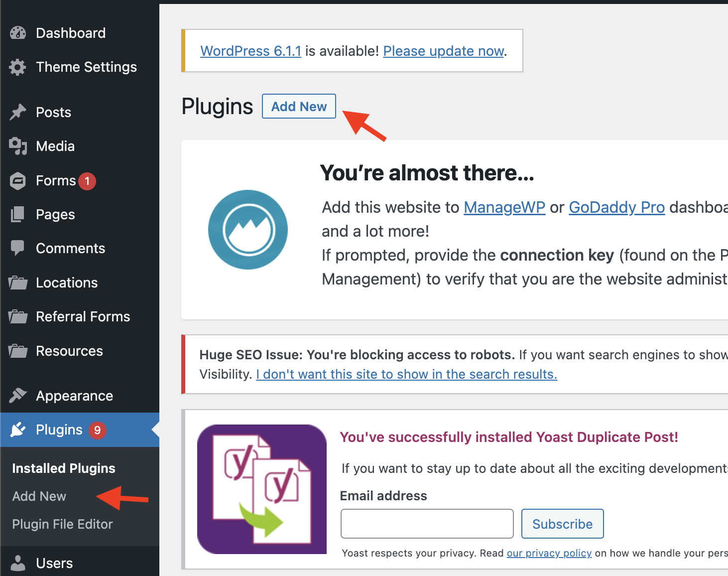Click the Users person icon
Image resolution: width=728 pixels, height=576 pixels.
(18, 563)
